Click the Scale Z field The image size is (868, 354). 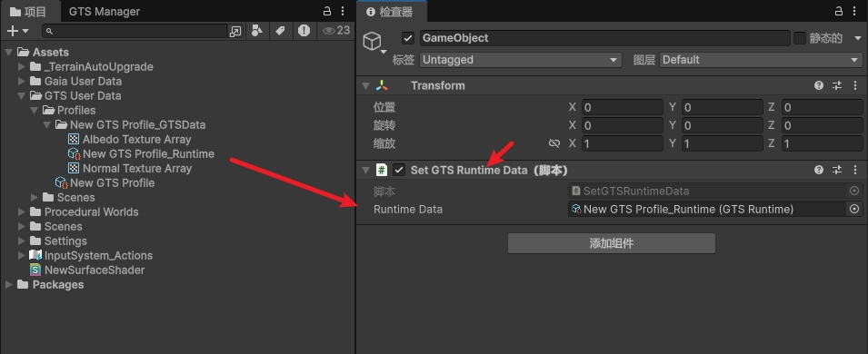822,143
